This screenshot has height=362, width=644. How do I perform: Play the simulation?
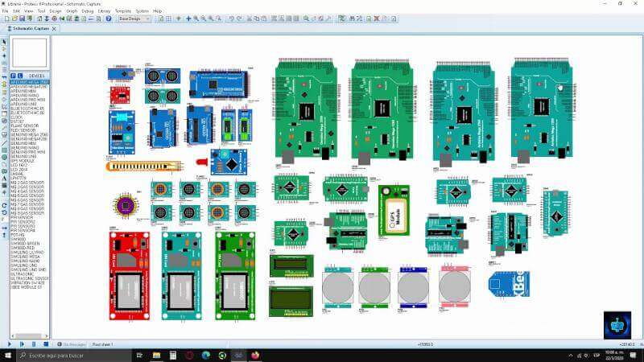(10, 344)
